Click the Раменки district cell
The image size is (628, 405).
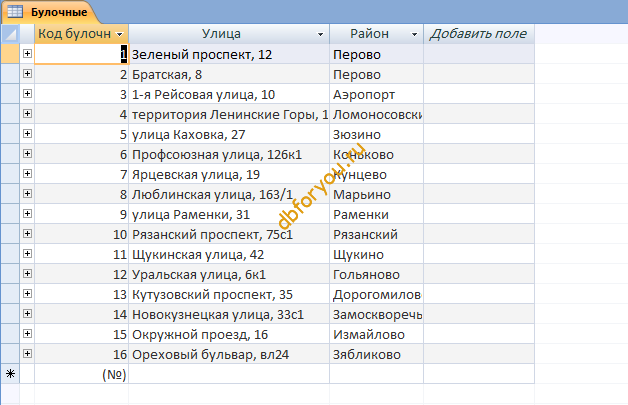coord(376,214)
